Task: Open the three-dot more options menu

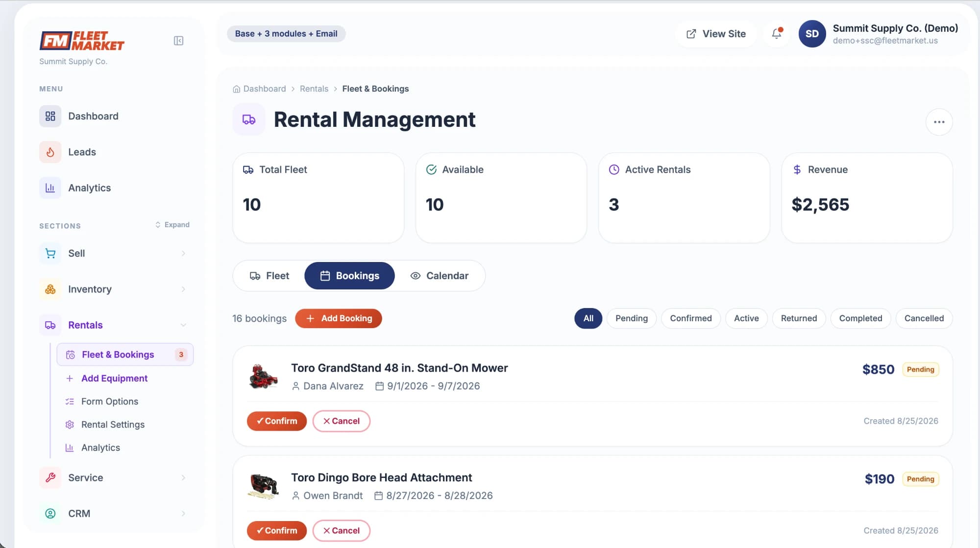Action: pyautogui.click(x=939, y=122)
